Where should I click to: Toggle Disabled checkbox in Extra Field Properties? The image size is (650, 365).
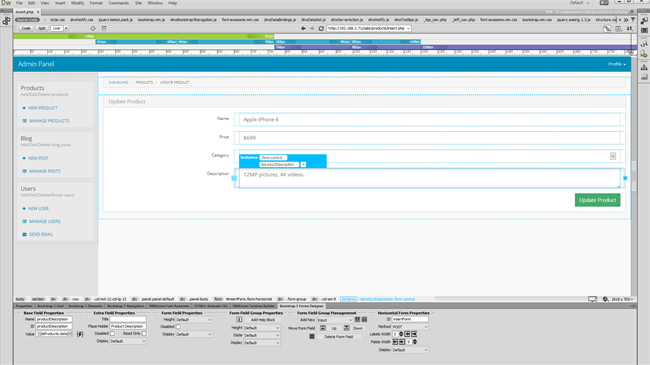pos(112,333)
